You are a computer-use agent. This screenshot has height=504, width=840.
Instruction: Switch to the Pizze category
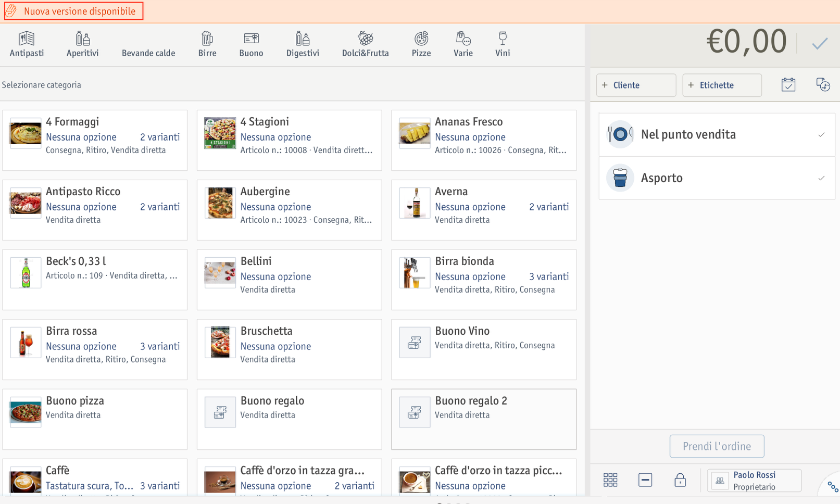click(421, 44)
